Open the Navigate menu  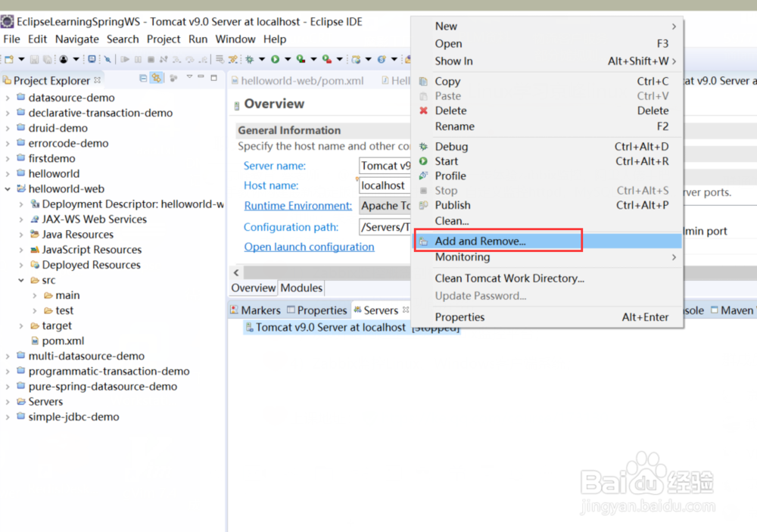click(76, 39)
